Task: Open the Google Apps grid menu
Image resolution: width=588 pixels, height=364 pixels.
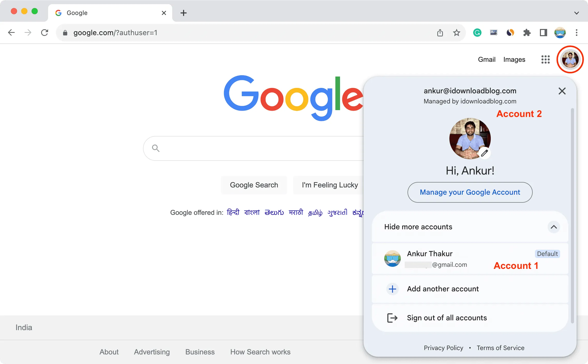Action: (x=546, y=60)
